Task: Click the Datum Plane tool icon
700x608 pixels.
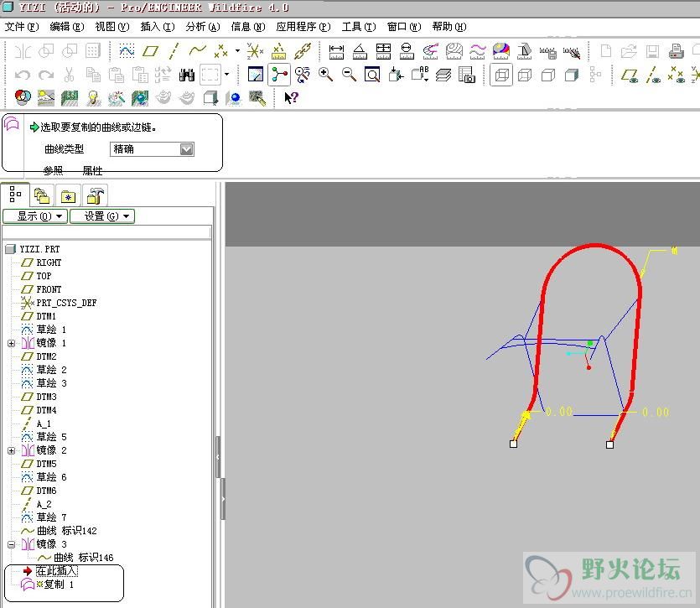Action: [150, 51]
